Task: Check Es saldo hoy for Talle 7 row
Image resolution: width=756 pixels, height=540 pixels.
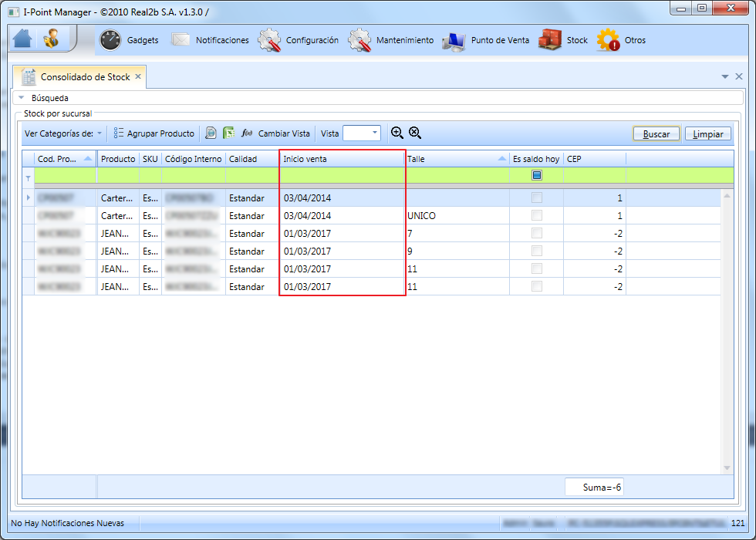Action: tap(537, 233)
